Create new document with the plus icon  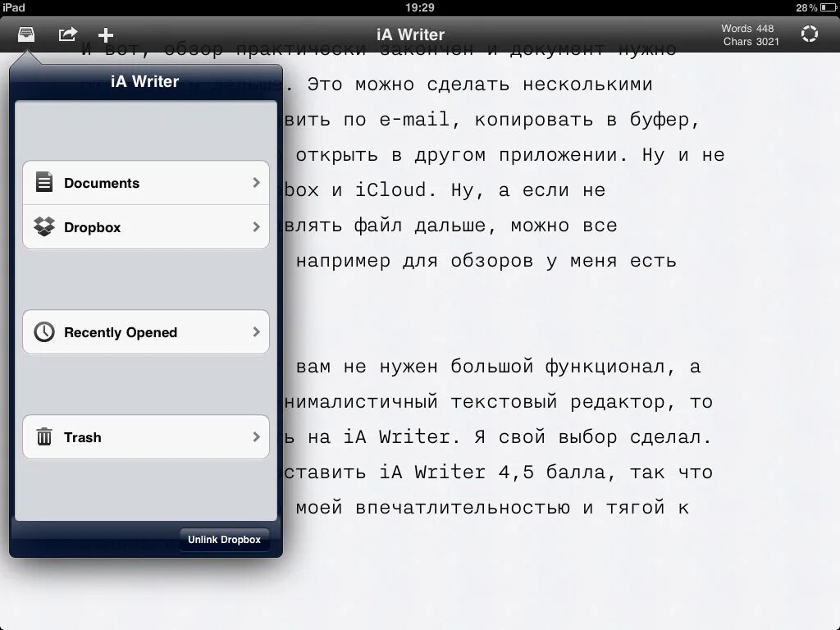105,34
